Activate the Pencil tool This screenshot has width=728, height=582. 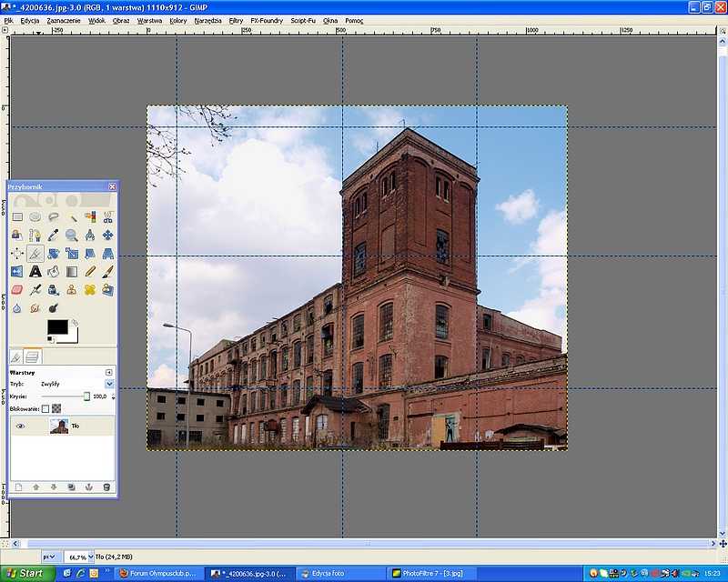click(89, 271)
